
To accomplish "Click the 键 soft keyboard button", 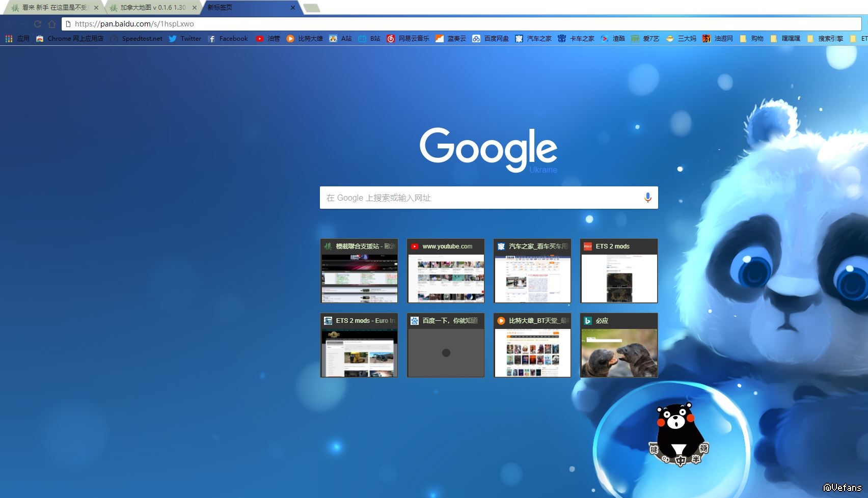I will coord(654,449).
